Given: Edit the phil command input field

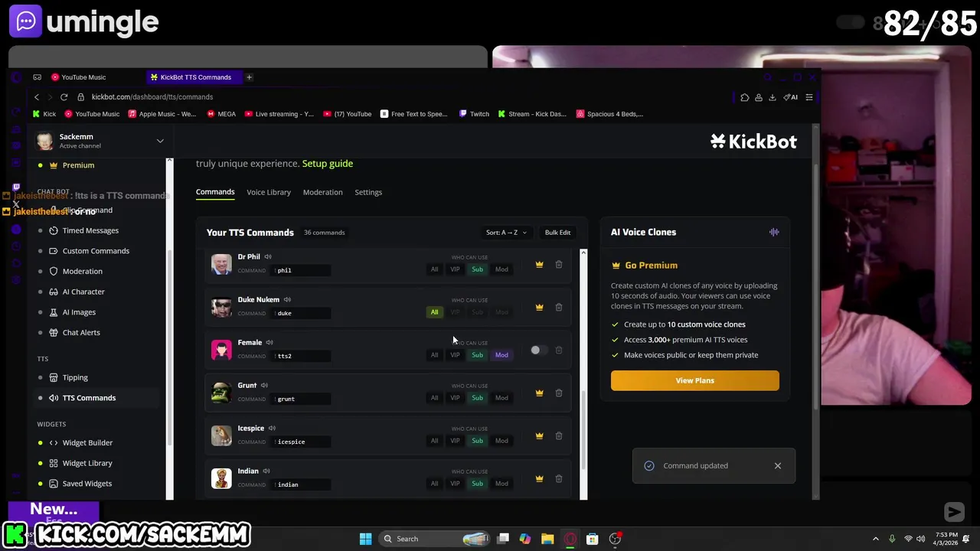Looking at the screenshot, I should click(x=302, y=270).
